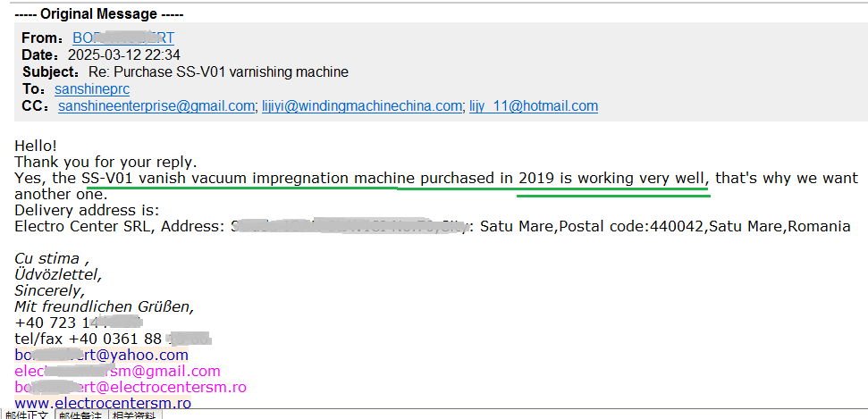Open sanshineenterprise@gmail.com CC address
This screenshot has height=419, width=868.
coord(156,106)
